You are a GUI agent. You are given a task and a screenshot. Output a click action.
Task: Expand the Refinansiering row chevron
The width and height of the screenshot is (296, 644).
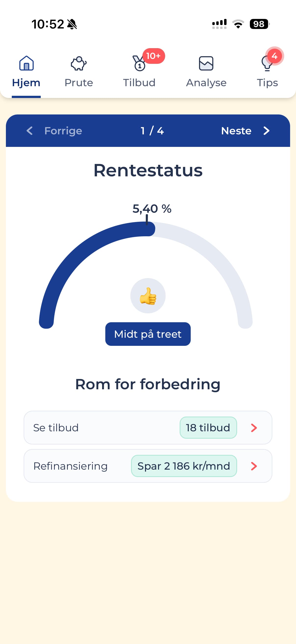pyautogui.click(x=254, y=466)
